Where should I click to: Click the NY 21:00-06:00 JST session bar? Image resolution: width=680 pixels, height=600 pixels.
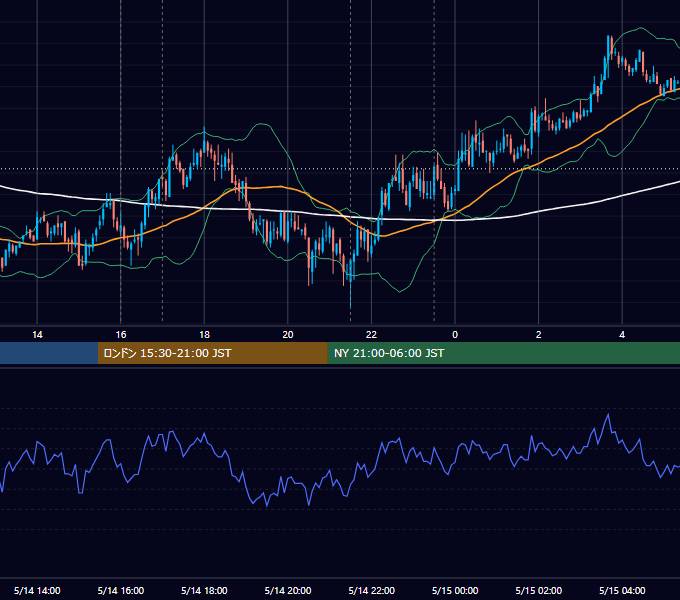(503, 353)
